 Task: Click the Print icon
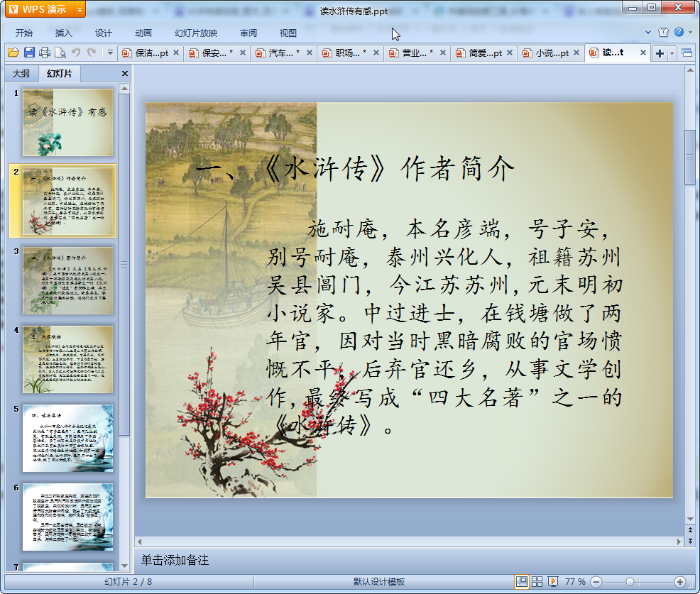(45, 53)
